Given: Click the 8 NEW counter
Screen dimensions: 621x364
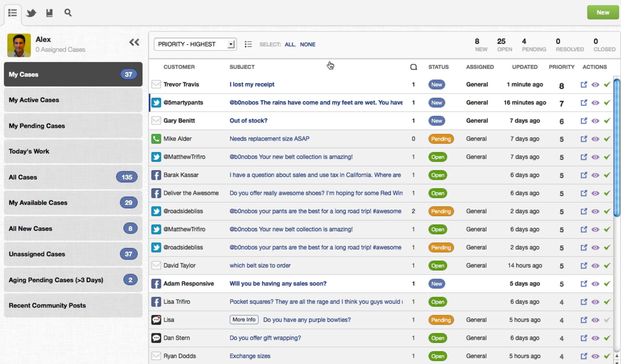Looking at the screenshot, I should point(480,45).
